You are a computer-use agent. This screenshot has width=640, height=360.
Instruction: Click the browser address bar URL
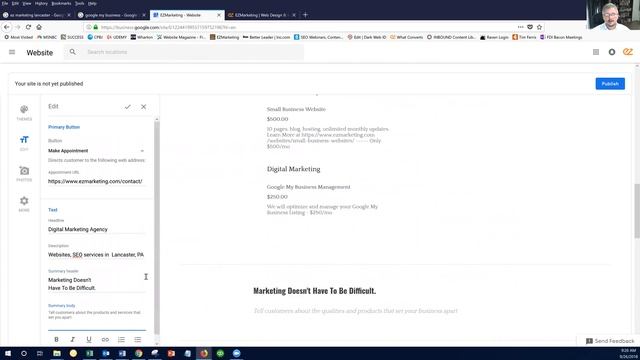168,27
